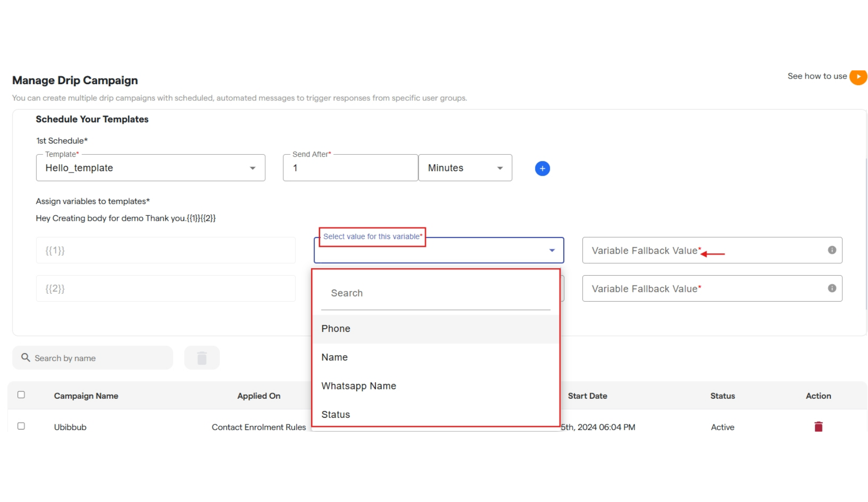868x502 pixels.
Task: Click the Applied On column header
Action: (x=259, y=396)
